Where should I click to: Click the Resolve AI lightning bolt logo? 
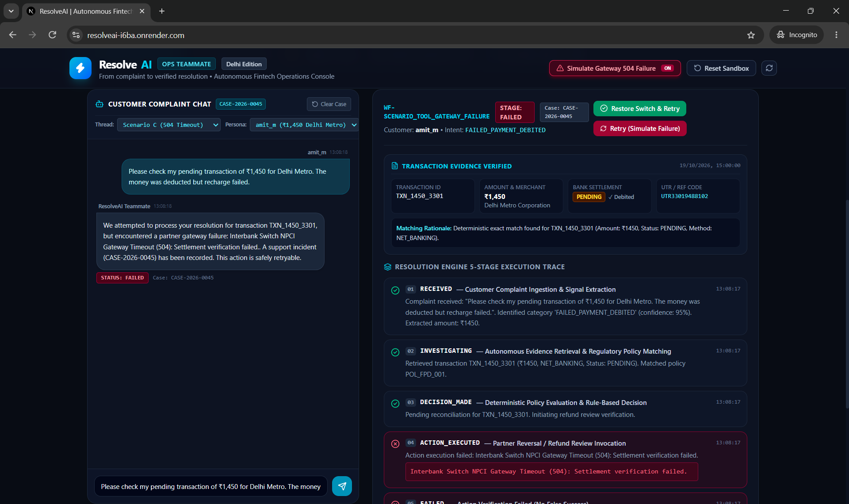pyautogui.click(x=80, y=68)
